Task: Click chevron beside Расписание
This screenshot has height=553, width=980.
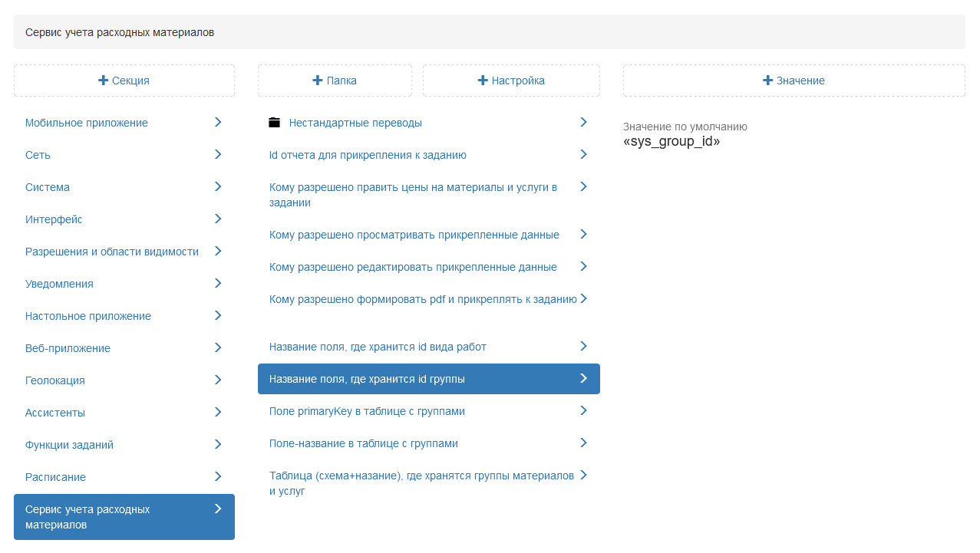Action: 218,476
